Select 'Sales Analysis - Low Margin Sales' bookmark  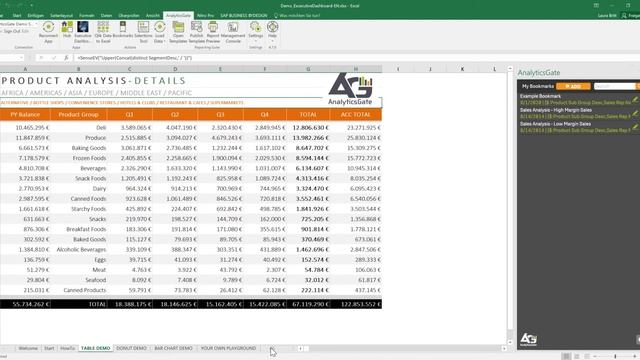coord(575,127)
